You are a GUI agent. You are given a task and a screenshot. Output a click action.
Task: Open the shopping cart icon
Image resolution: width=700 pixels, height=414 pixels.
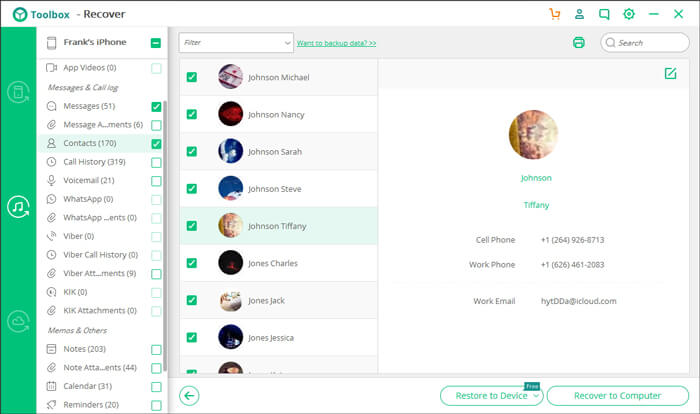(x=554, y=14)
